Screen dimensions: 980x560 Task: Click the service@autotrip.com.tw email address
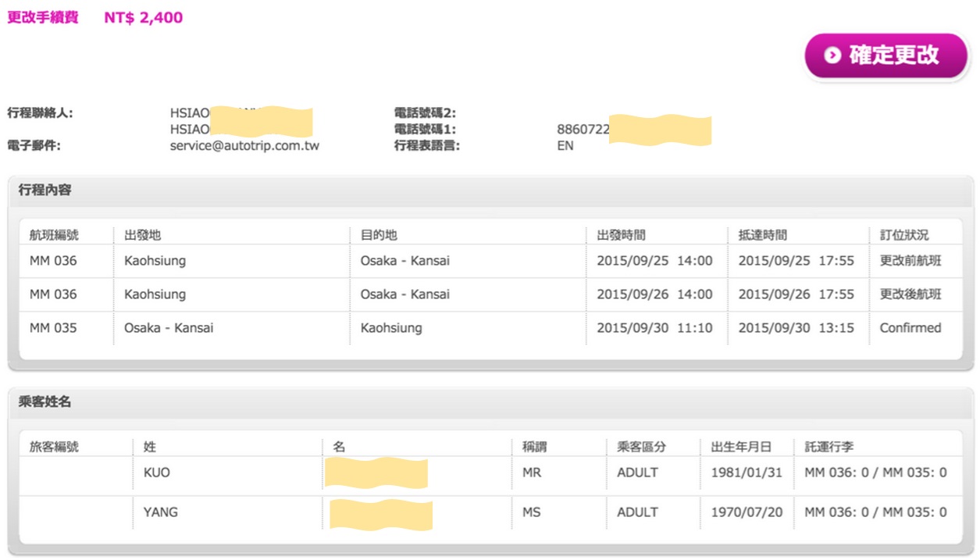244,145
